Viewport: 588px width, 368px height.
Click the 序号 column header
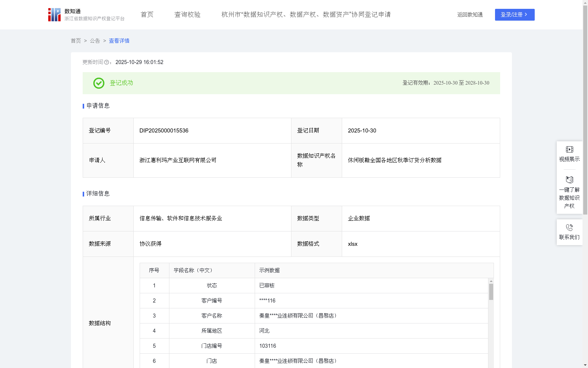[154, 270]
